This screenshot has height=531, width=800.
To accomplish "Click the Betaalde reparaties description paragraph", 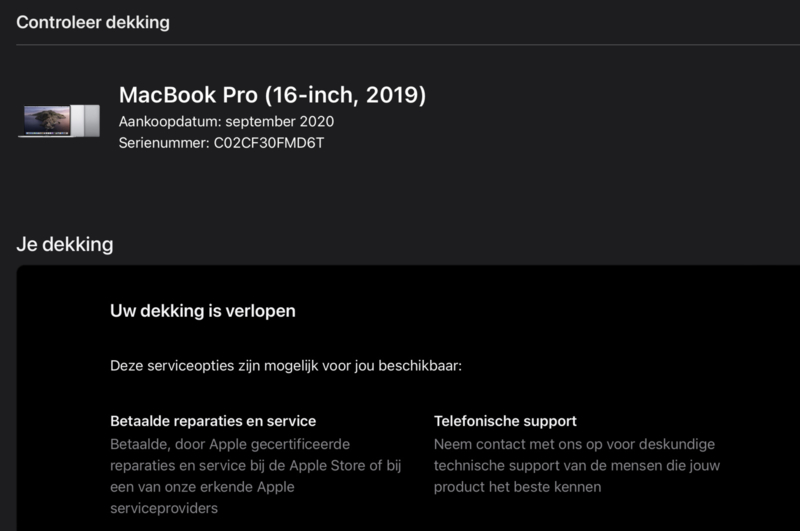I will (256, 476).
